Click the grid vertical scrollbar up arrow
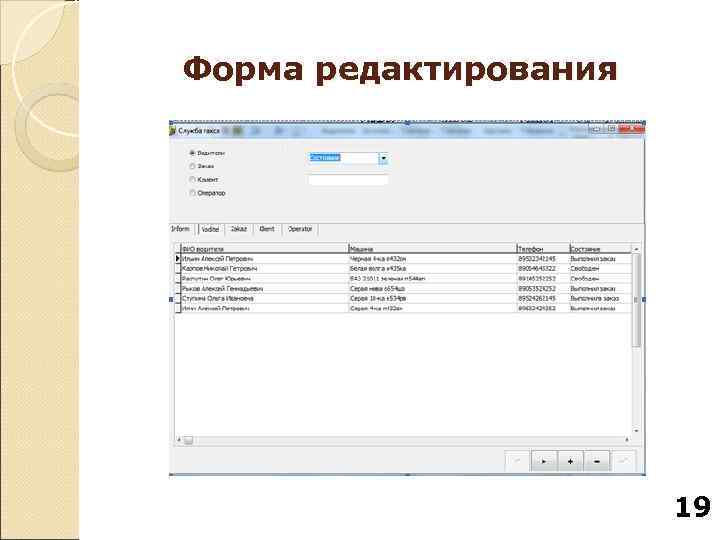720x540 pixels. 636,249
